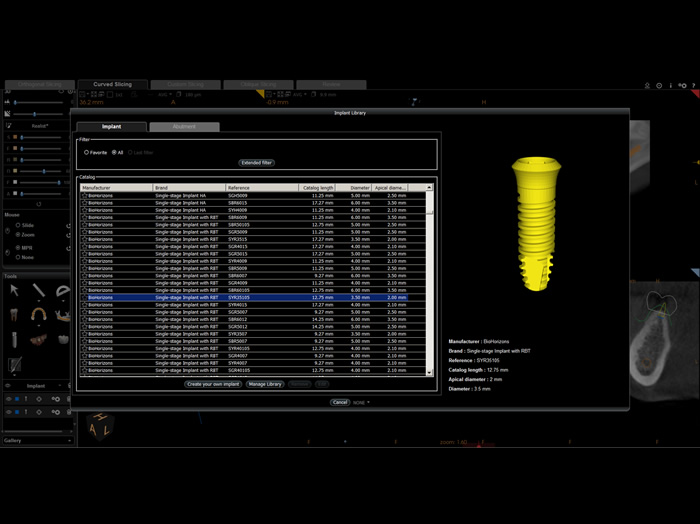The height and width of the screenshot is (524, 700).
Task: Select the All filter radio button
Action: point(114,153)
